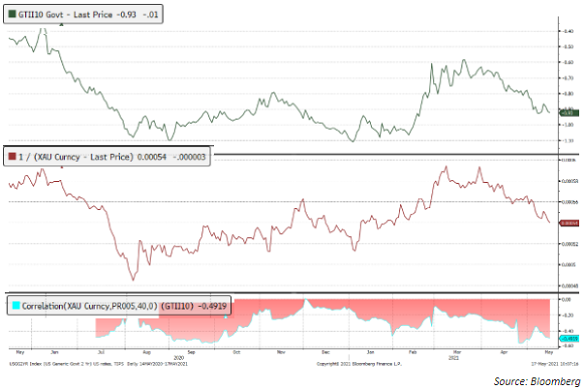585x390 pixels.
Task: Click the 'Jul' label on the time axis
Action: [x=101, y=352]
